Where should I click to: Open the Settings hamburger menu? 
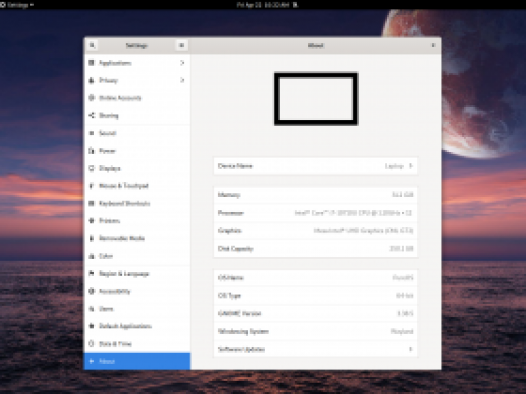pyautogui.click(x=181, y=45)
